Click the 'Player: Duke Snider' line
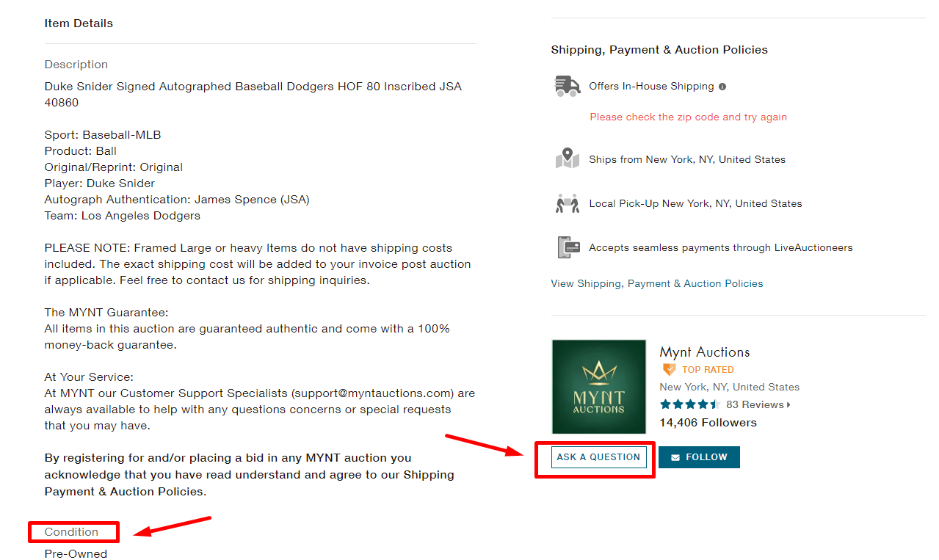Screen dimensions: 939x560 click(100, 183)
